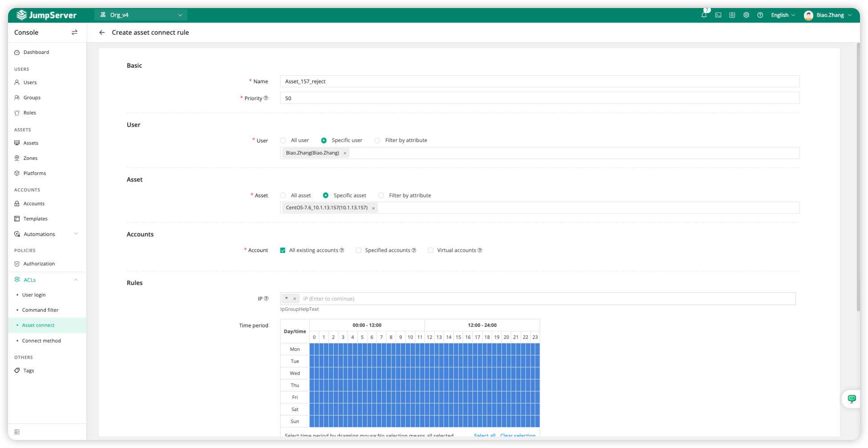
Task: Select the Specific user radio button
Action: [324, 140]
